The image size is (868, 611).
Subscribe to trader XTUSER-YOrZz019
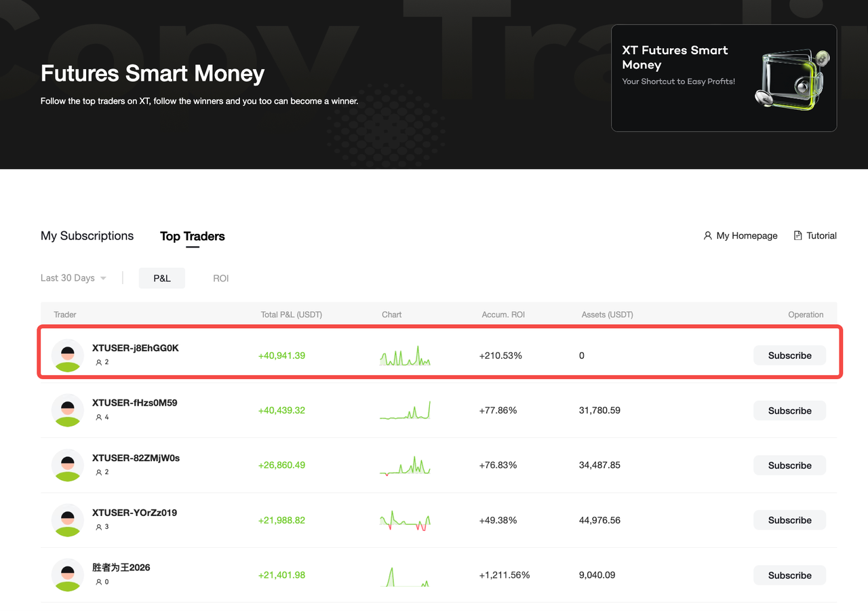(x=790, y=520)
